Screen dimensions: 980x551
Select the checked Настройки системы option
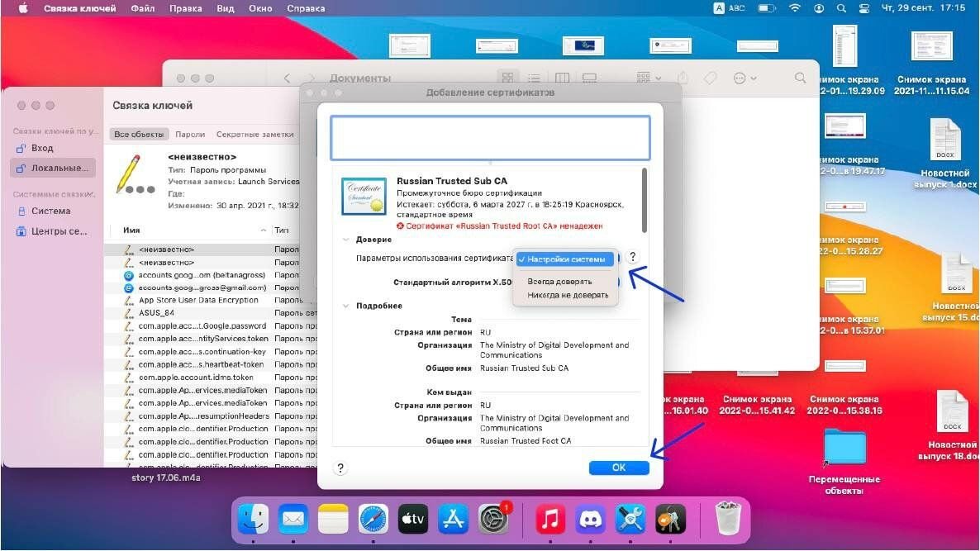(x=565, y=259)
